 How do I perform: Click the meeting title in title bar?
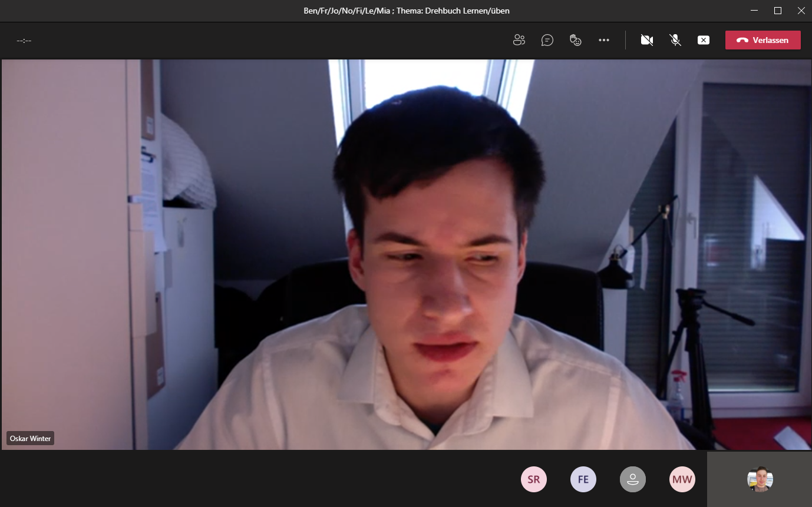click(x=406, y=11)
